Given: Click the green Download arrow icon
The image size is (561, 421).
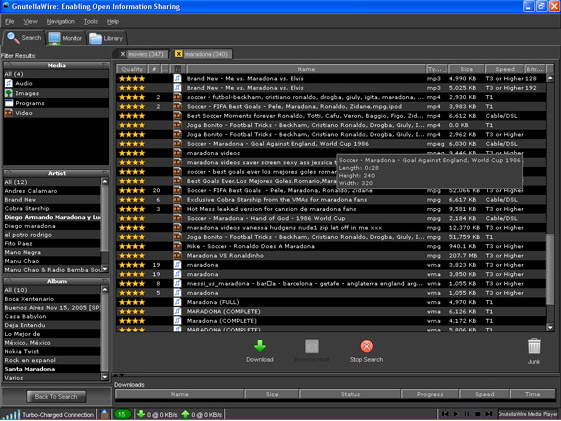Looking at the screenshot, I should 260,346.
